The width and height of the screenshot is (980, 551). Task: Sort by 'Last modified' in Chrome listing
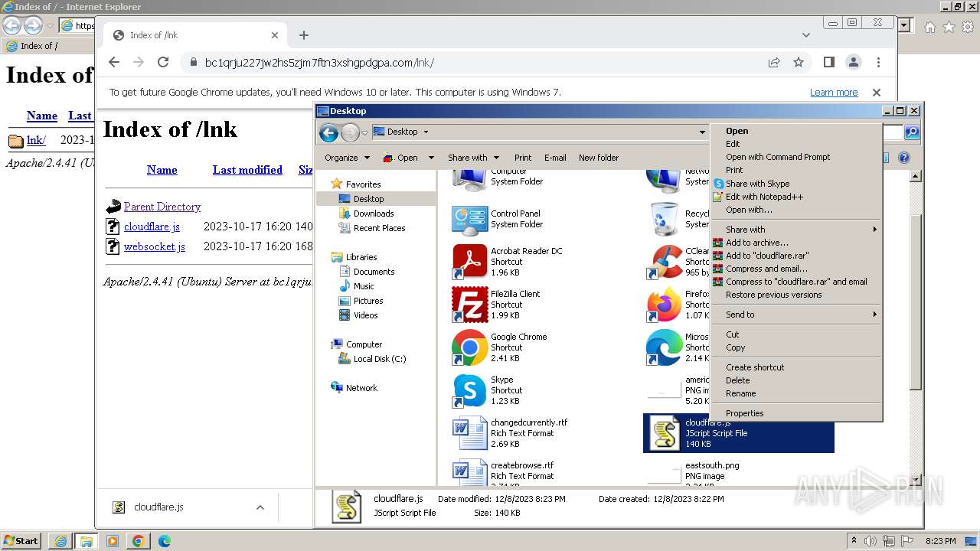247,170
